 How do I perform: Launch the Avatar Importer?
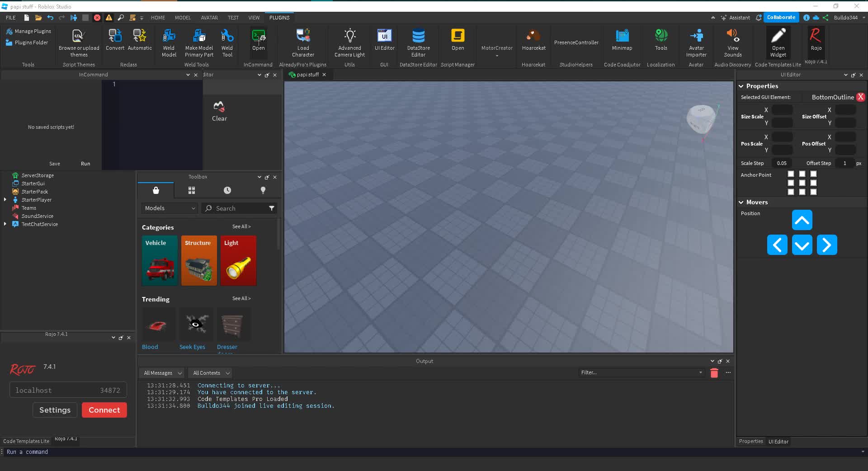point(696,42)
